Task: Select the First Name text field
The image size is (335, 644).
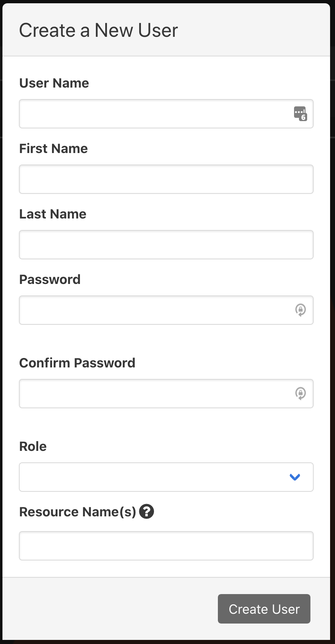Action: (x=166, y=179)
